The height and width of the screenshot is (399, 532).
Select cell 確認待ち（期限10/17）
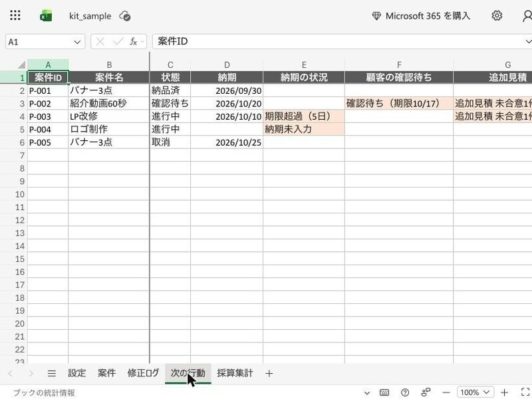click(x=399, y=104)
